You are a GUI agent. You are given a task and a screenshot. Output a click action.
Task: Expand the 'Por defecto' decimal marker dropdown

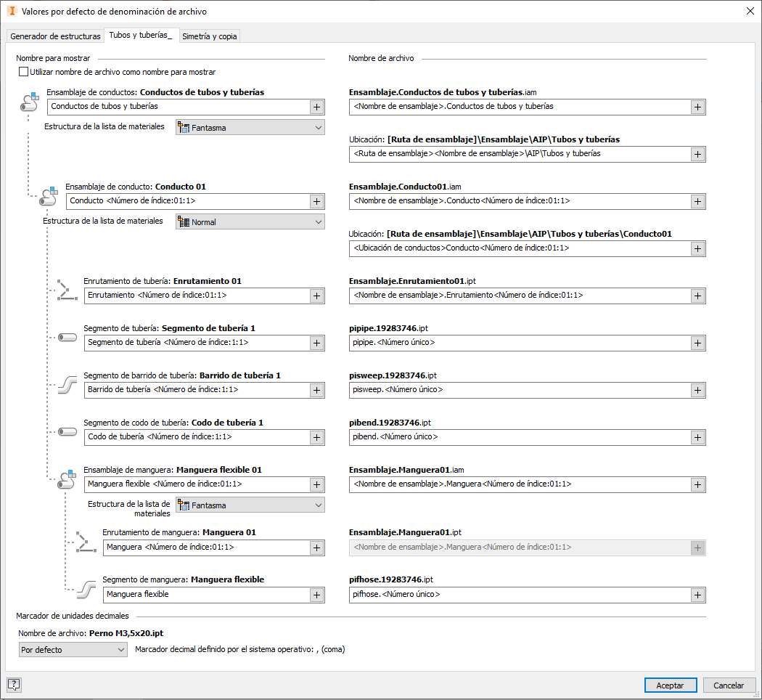[x=73, y=650]
